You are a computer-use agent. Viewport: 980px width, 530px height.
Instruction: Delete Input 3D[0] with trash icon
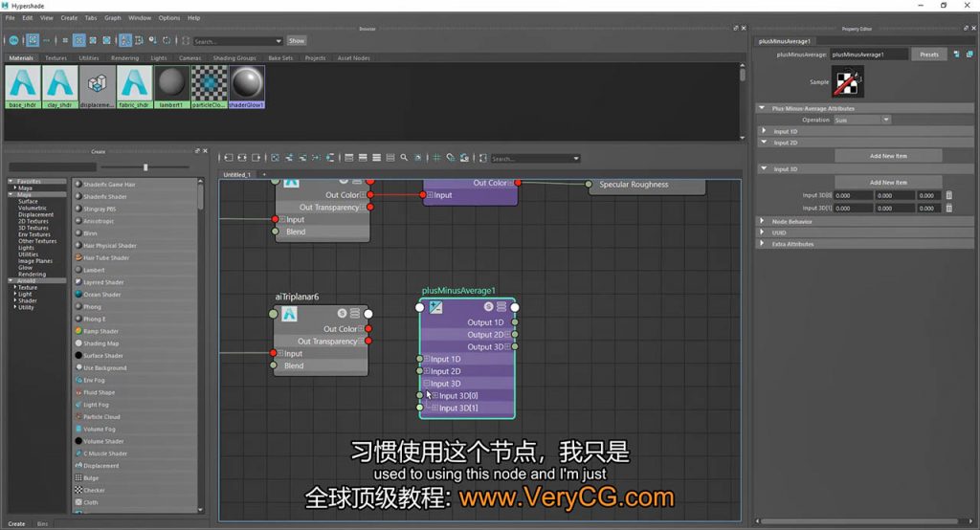pos(948,195)
